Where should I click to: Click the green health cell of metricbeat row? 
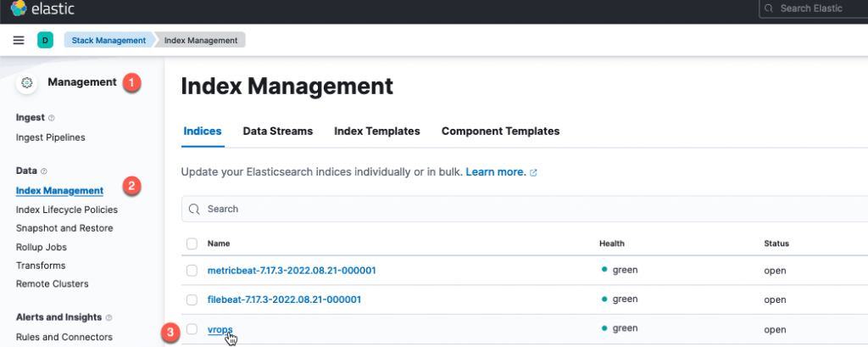(x=620, y=270)
